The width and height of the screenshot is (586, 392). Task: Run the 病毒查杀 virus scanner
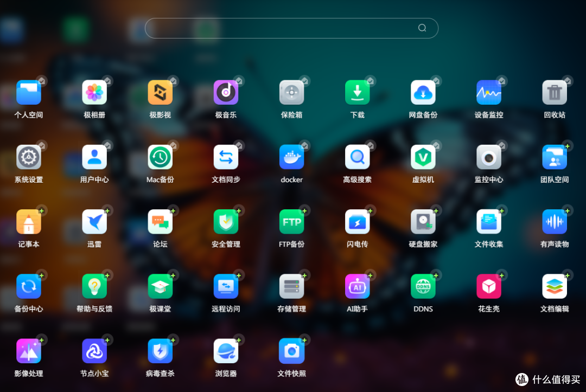click(160, 351)
